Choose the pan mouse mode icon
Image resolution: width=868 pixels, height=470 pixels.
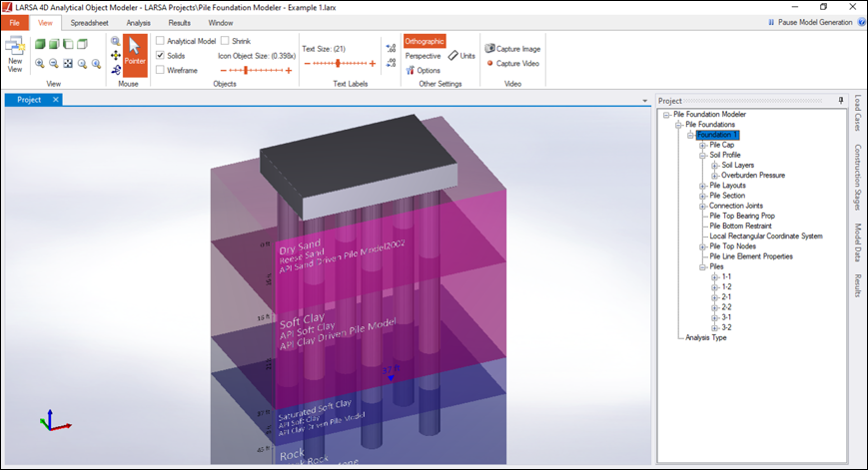pyautogui.click(x=115, y=55)
